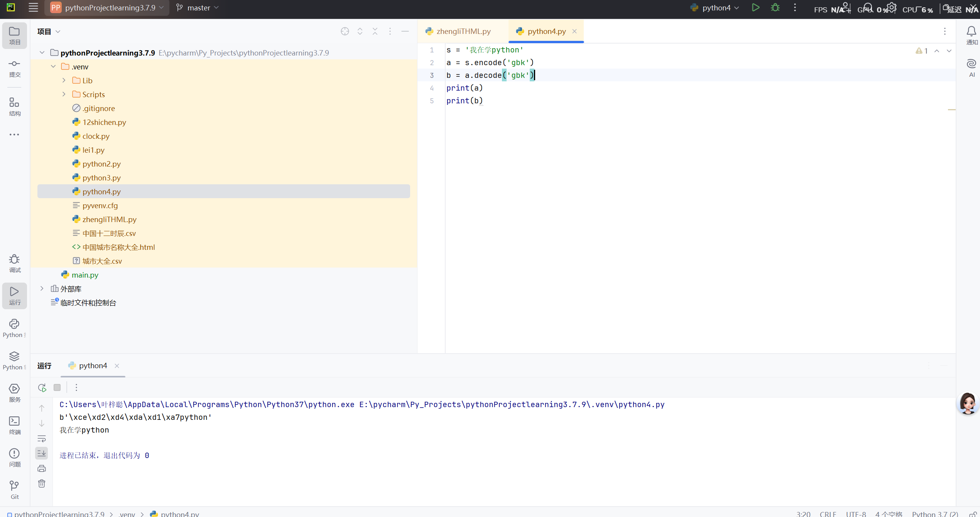This screenshot has width=980, height=517.
Task: Switch to the zhengliTHML.py editor tab
Action: [463, 31]
